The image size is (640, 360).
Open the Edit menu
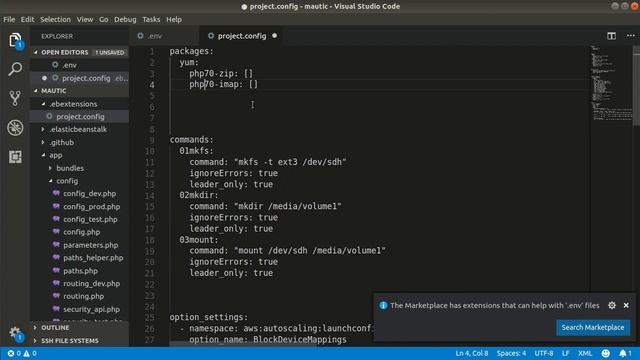(x=27, y=19)
